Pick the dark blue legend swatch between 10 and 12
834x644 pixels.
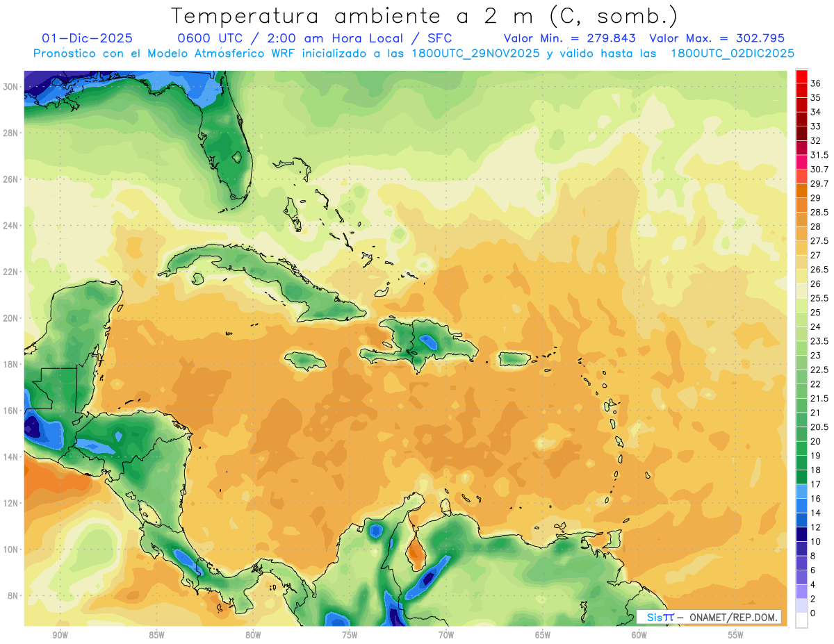tap(801, 534)
